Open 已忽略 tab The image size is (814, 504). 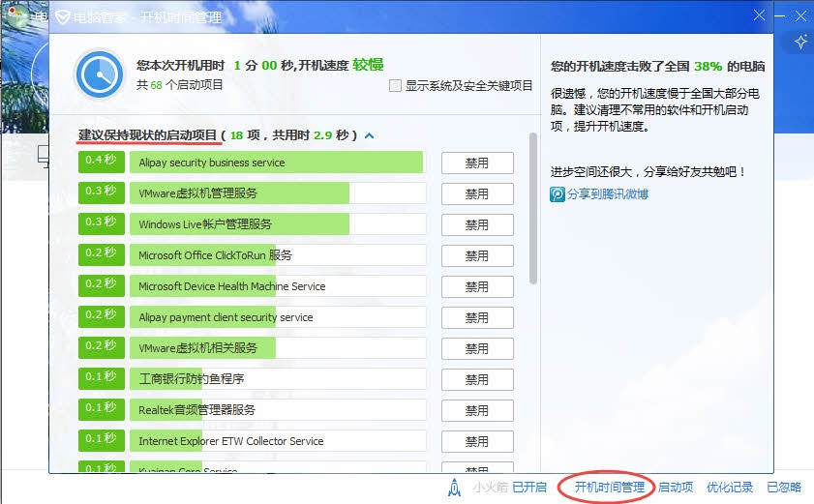coord(784,488)
